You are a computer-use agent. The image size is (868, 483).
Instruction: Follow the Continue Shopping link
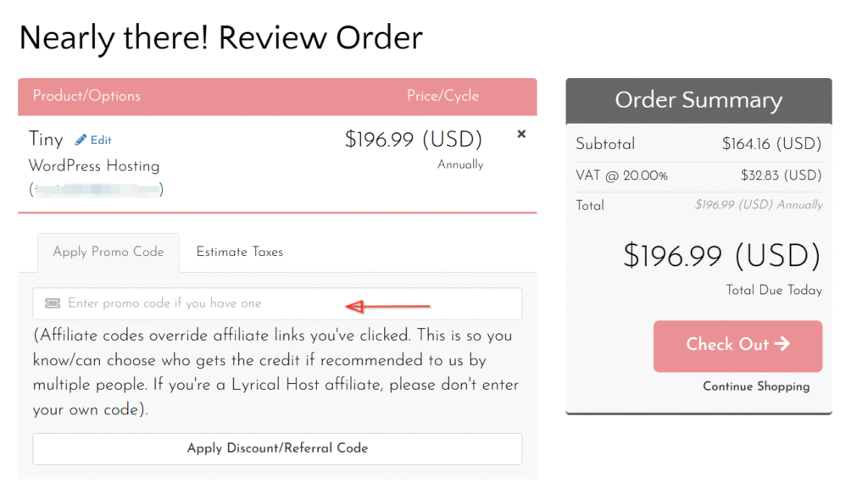pyautogui.click(x=756, y=386)
